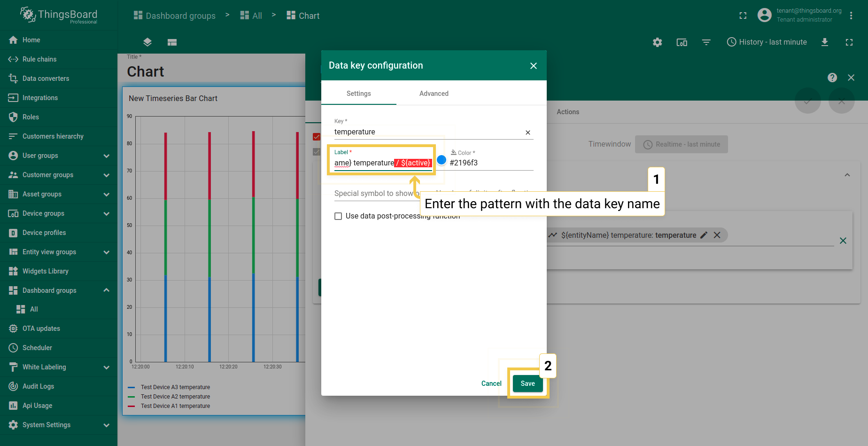Expand System Settings menu
The width and height of the screenshot is (868, 446).
pyautogui.click(x=107, y=425)
